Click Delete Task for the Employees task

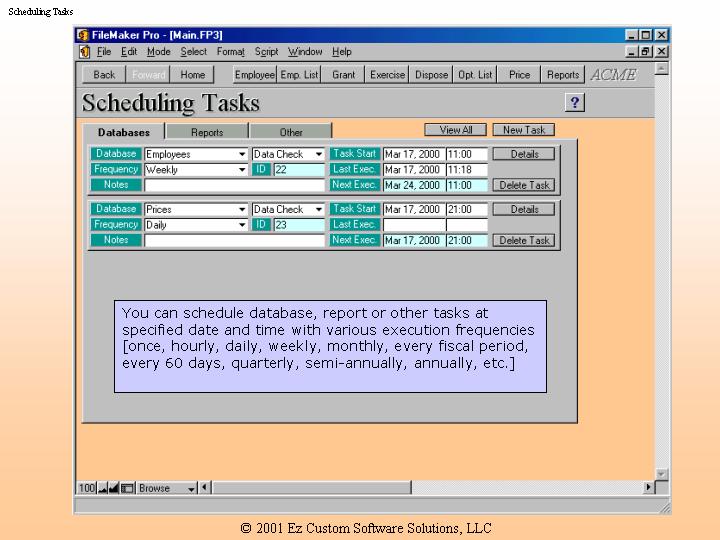525,185
